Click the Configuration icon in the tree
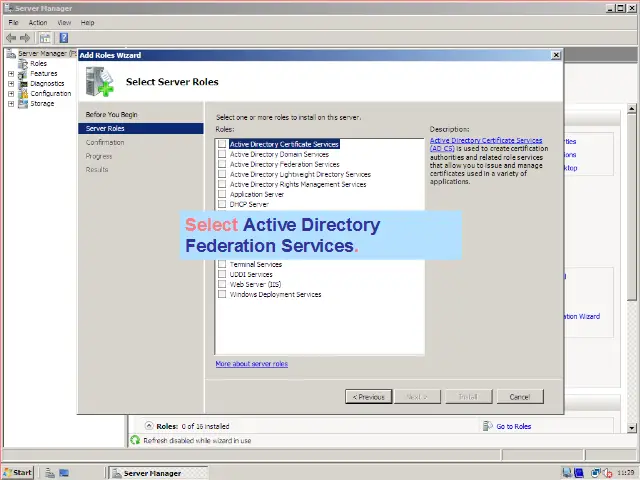The image size is (640, 480). pyautogui.click(x=23, y=93)
